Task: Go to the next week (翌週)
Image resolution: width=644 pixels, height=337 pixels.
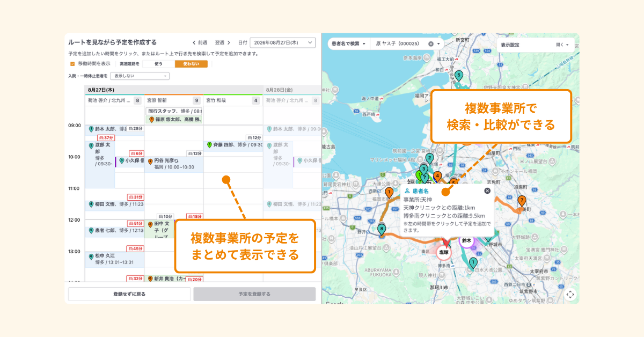Action: (x=223, y=42)
